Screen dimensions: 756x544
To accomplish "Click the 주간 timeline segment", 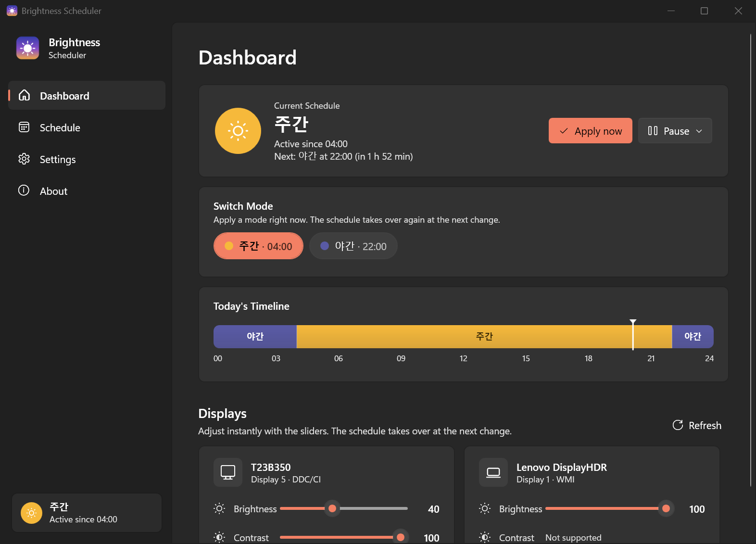I will point(484,337).
